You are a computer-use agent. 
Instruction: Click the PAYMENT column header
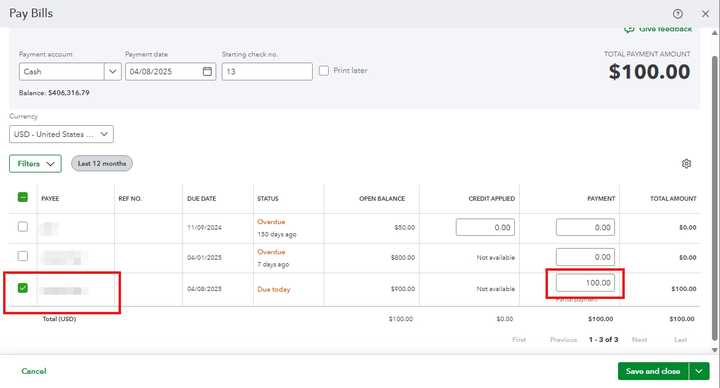[x=601, y=199]
